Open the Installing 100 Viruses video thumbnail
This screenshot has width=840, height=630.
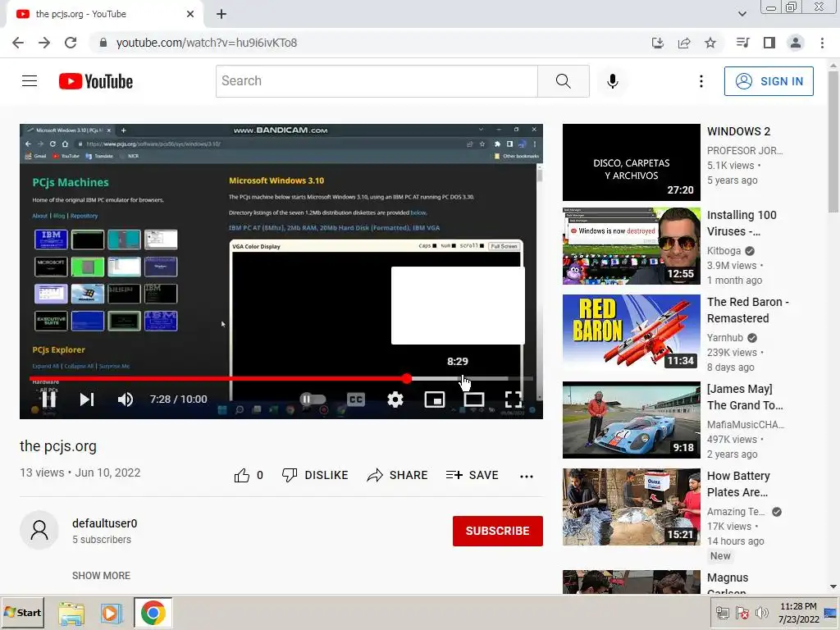coord(631,246)
